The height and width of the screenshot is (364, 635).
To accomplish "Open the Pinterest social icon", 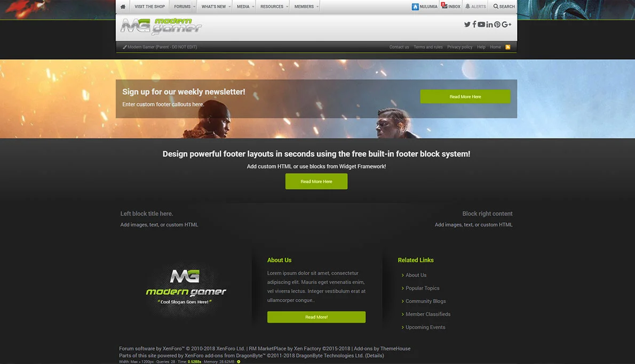I will click(497, 25).
